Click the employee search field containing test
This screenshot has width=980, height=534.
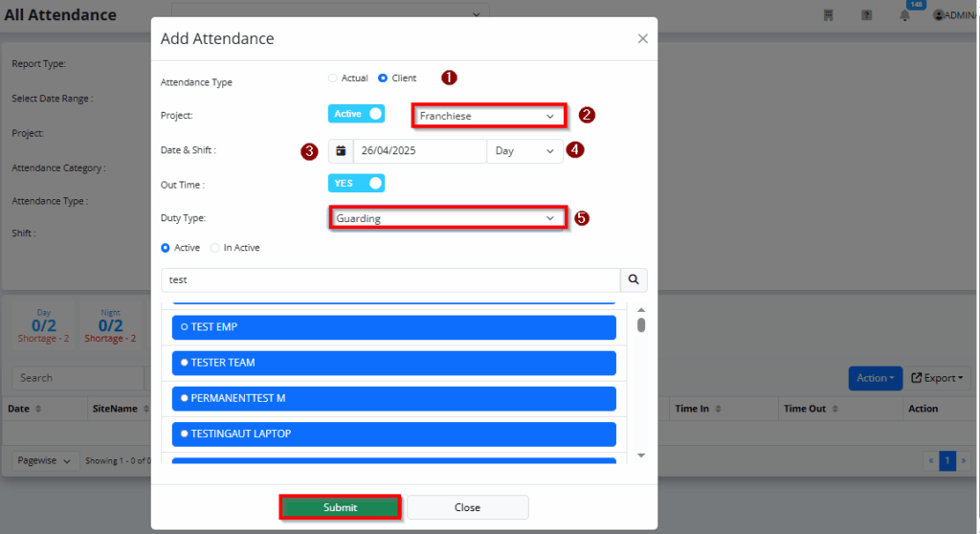tap(390, 280)
